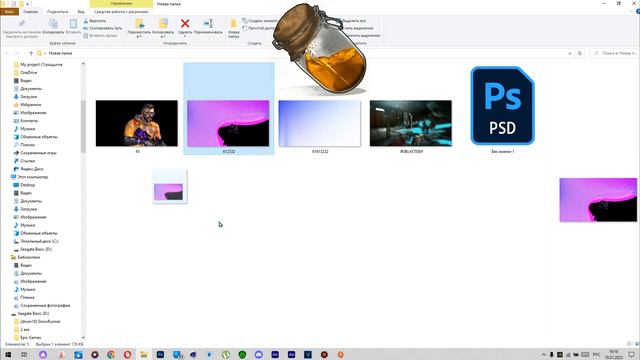Viewport: 640px width, 360px height.
Task: Click Copy path (Скопировать путь)
Action: 102,28
